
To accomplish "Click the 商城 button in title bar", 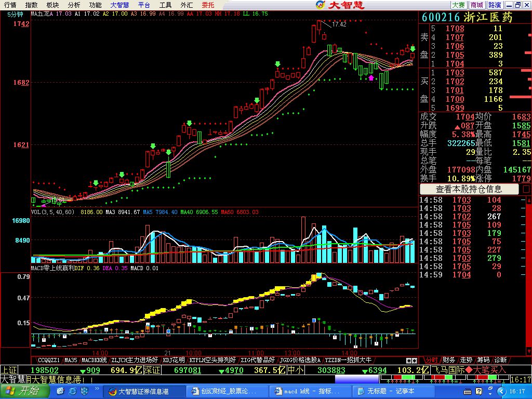I will 477,5.
